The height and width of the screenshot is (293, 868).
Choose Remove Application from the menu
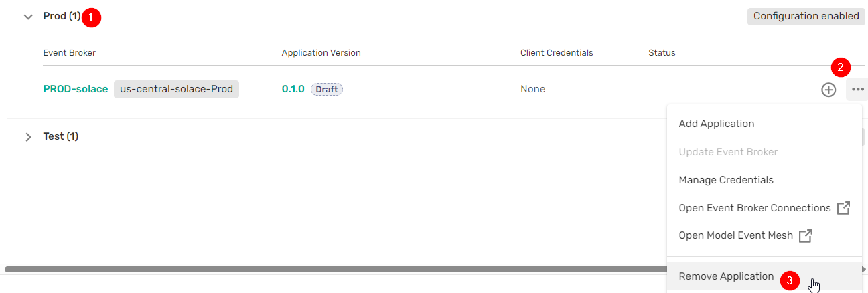pos(726,276)
